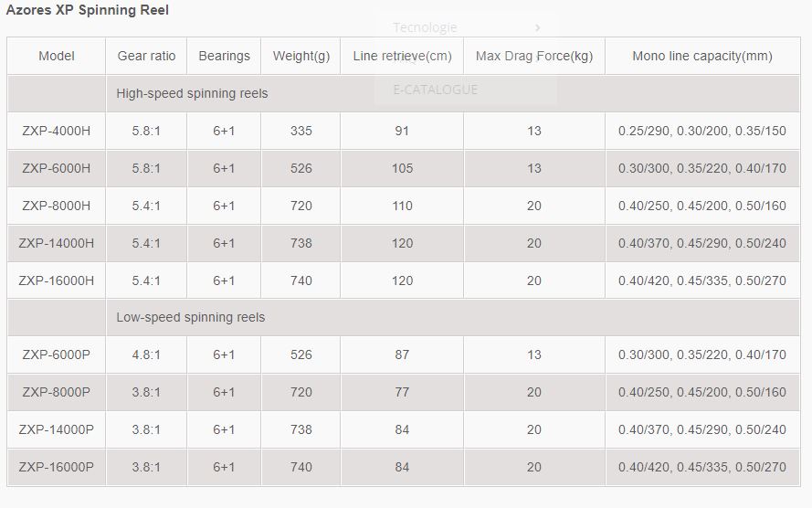Select the ZXP-8000H model row
Image resolution: width=812 pixels, height=508 pixels.
pyautogui.click(x=404, y=206)
